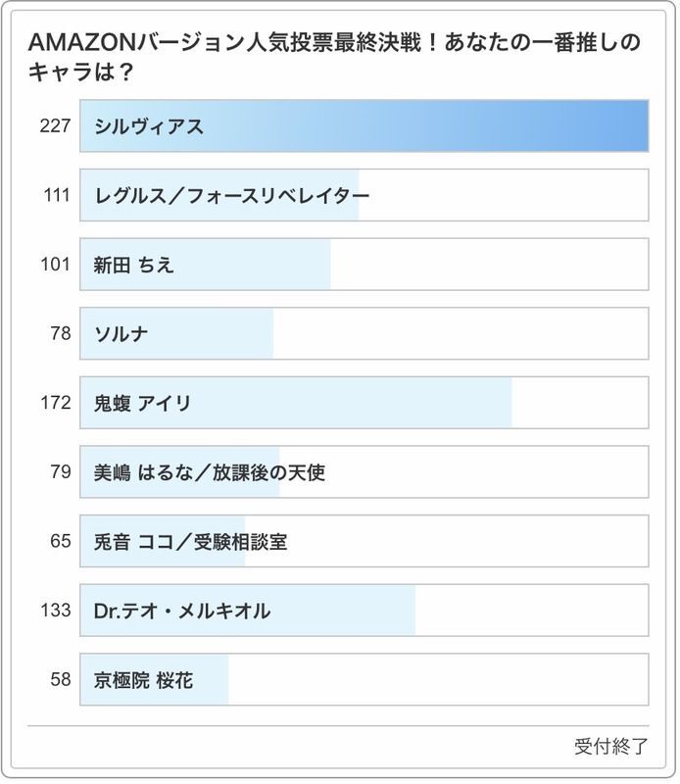
Task: Click vote count 65 beside 兎音 ココ
Action: tap(61, 541)
